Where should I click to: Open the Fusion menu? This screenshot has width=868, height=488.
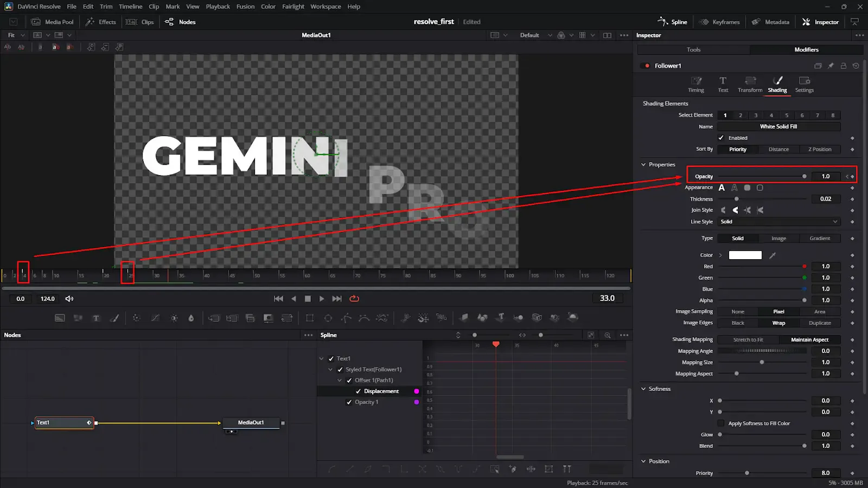click(x=245, y=7)
